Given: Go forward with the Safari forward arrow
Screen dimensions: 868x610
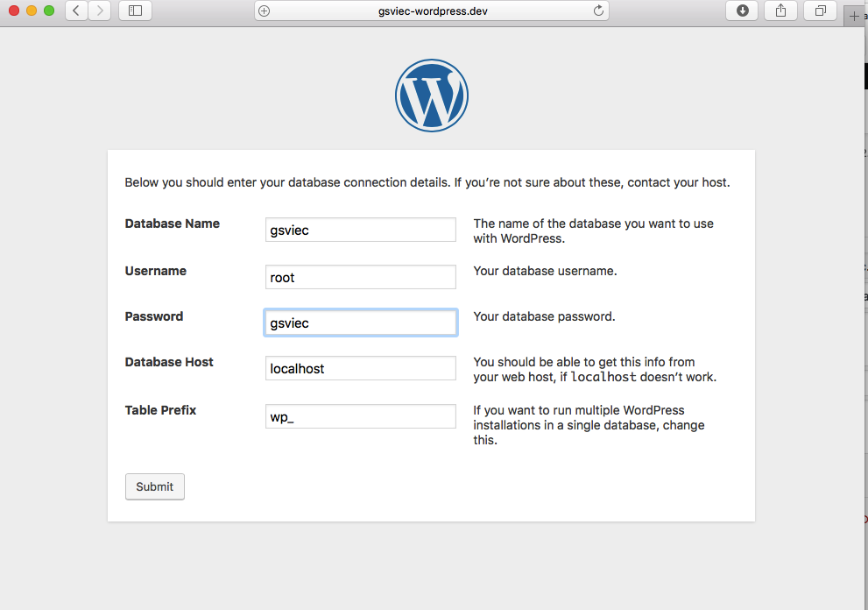Looking at the screenshot, I should [100, 11].
